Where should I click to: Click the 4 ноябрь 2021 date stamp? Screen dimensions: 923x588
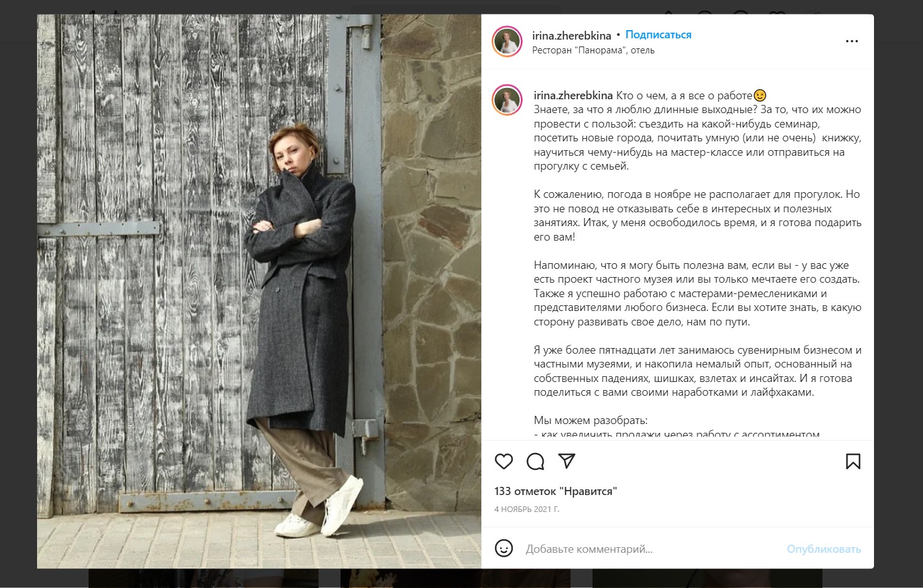pos(527,509)
